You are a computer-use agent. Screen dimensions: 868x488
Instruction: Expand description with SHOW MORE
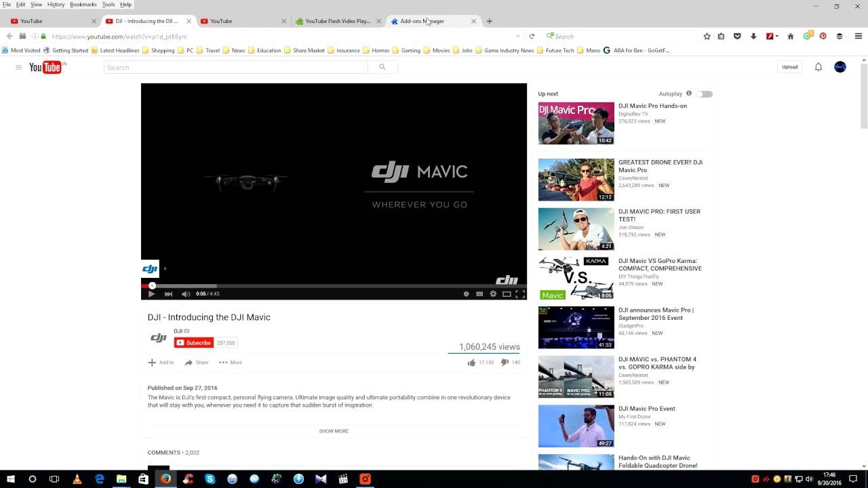tap(334, 431)
